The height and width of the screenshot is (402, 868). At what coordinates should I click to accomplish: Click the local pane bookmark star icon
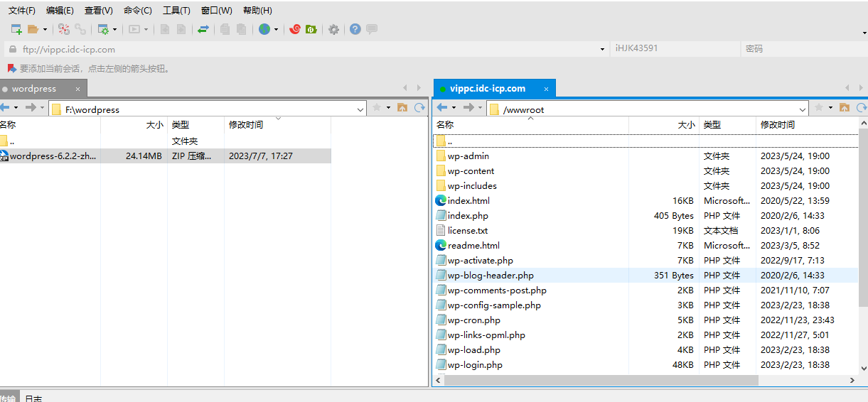click(377, 108)
